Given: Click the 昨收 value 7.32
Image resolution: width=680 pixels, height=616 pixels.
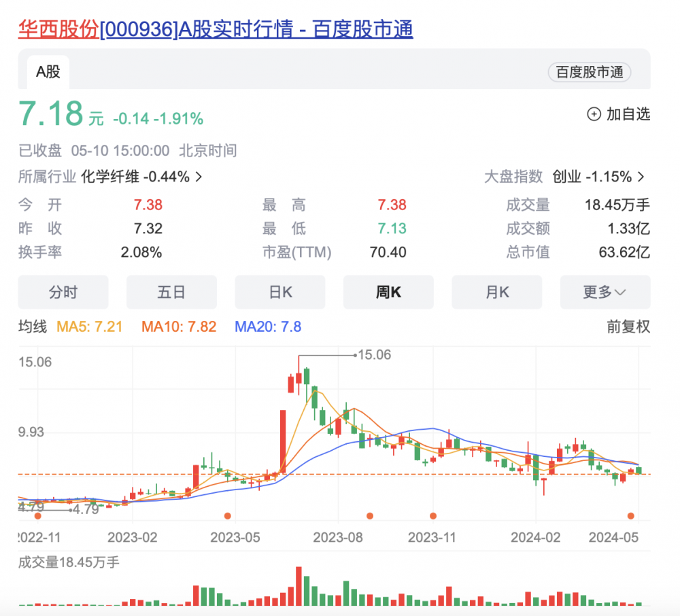Looking at the screenshot, I should pos(148,228).
